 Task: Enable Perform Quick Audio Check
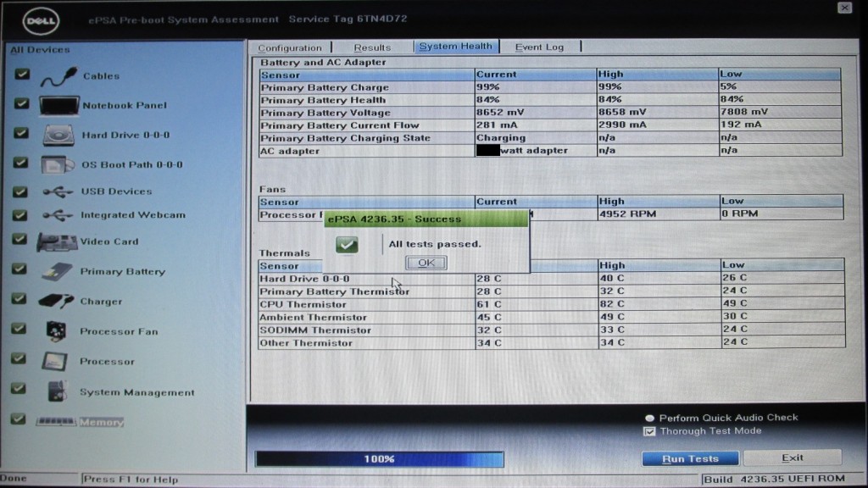point(649,418)
